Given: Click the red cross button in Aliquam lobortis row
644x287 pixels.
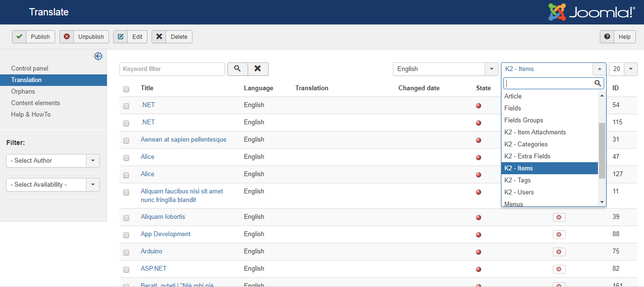Looking at the screenshot, I should (559, 217).
